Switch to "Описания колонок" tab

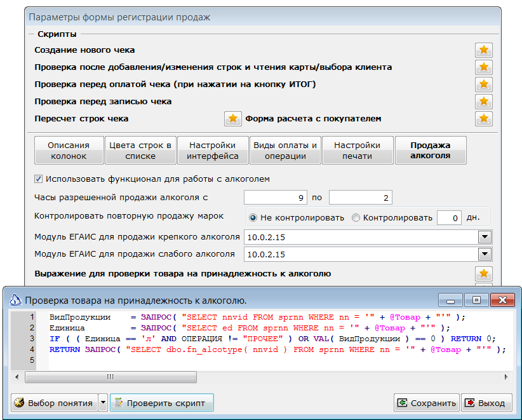(69, 150)
